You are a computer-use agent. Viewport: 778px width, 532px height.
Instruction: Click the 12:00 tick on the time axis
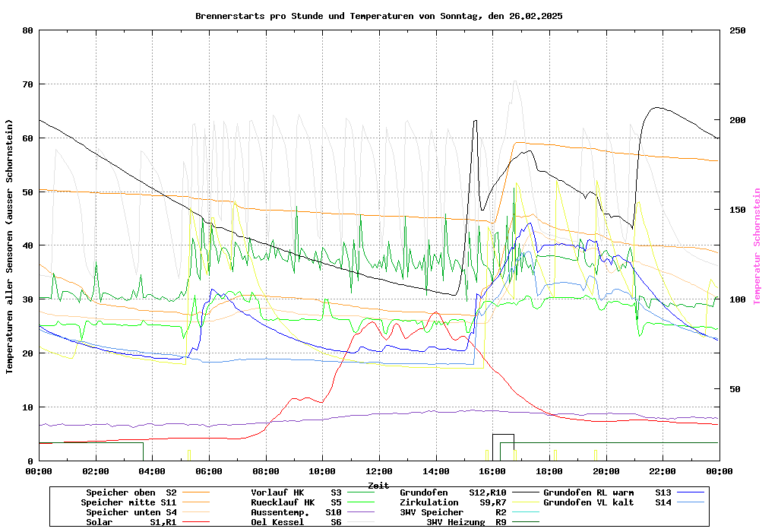379,471
